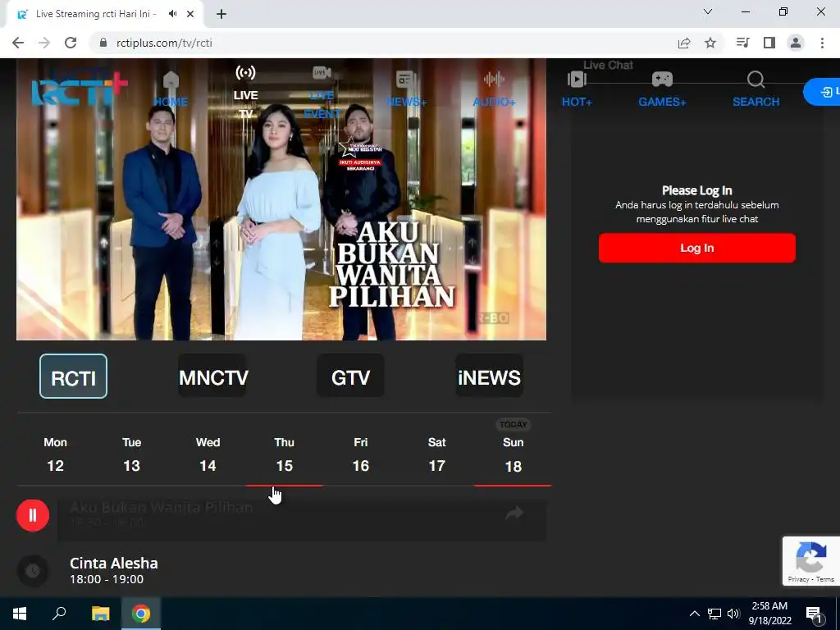View site information lock icon
The height and width of the screenshot is (630, 840).
pos(103,43)
